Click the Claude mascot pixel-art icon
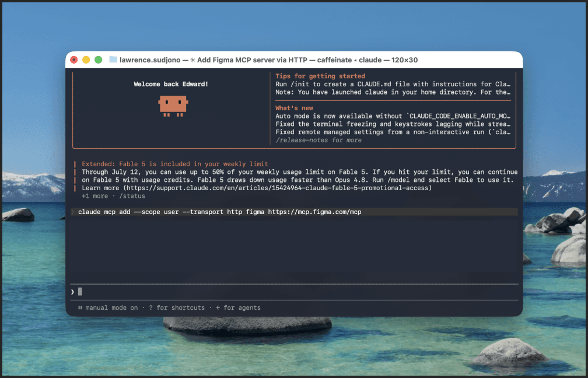 point(173,106)
